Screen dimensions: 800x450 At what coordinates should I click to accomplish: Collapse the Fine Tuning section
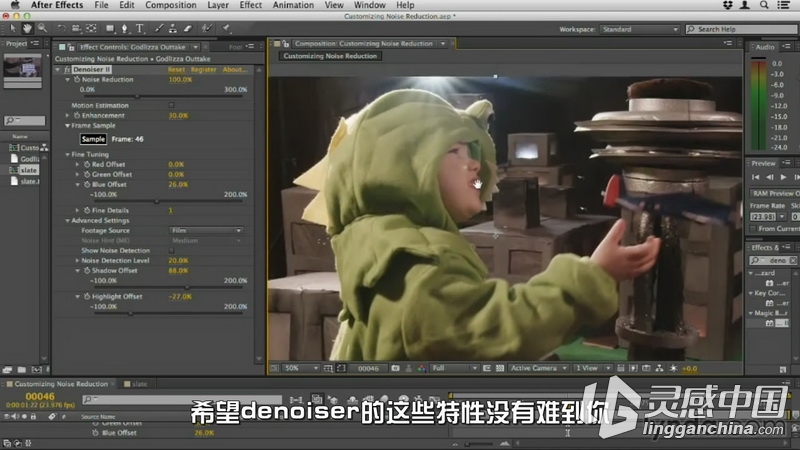pyautogui.click(x=67, y=154)
